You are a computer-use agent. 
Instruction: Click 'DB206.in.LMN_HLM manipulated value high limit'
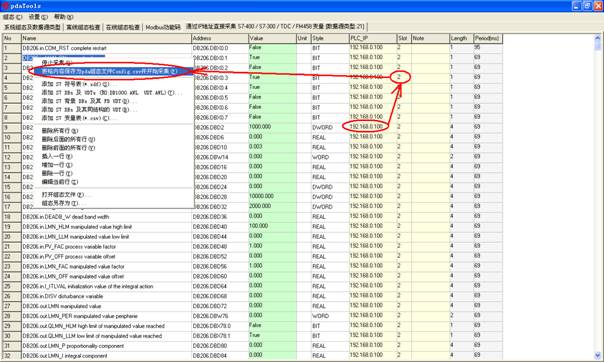pos(106,227)
